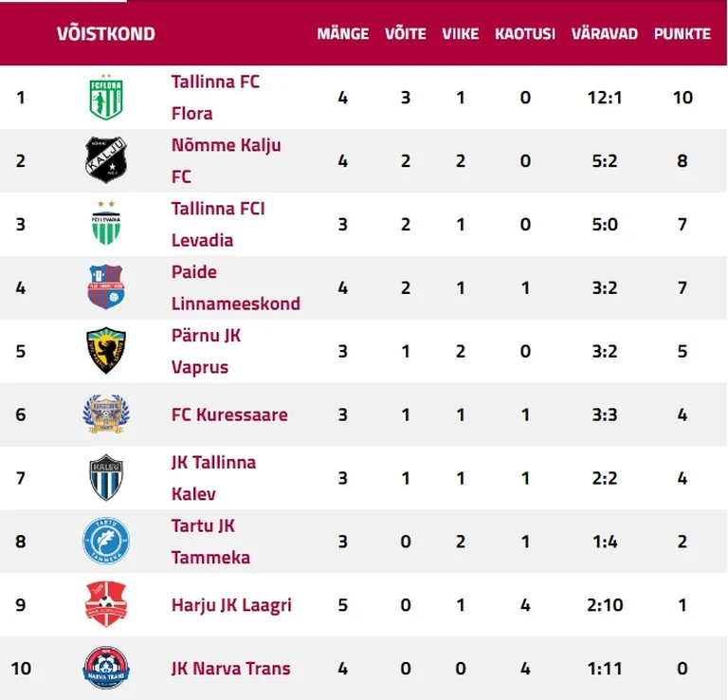Viewport: 728px width, 700px height.
Task: Open the Tallinna FC Flora team link
Action: pyautogui.click(x=215, y=98)
